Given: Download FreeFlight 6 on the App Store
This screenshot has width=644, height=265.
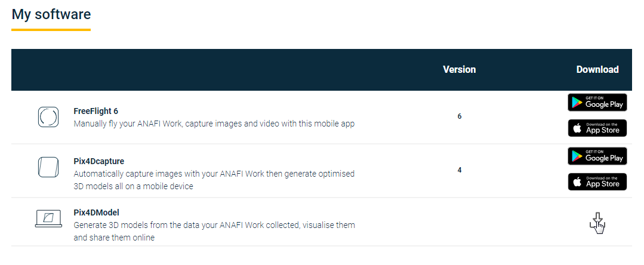Looking at the screenshot, I should [597, 128].
